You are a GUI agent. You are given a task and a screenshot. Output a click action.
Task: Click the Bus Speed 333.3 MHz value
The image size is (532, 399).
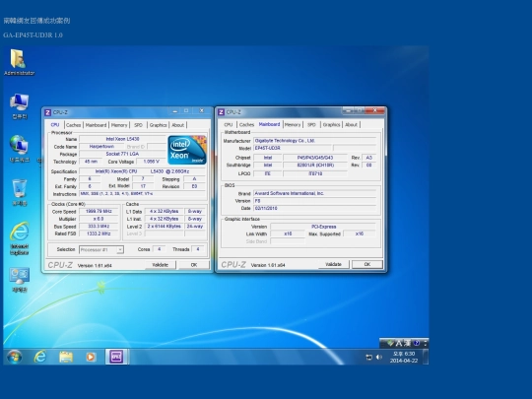coord(99,227)
